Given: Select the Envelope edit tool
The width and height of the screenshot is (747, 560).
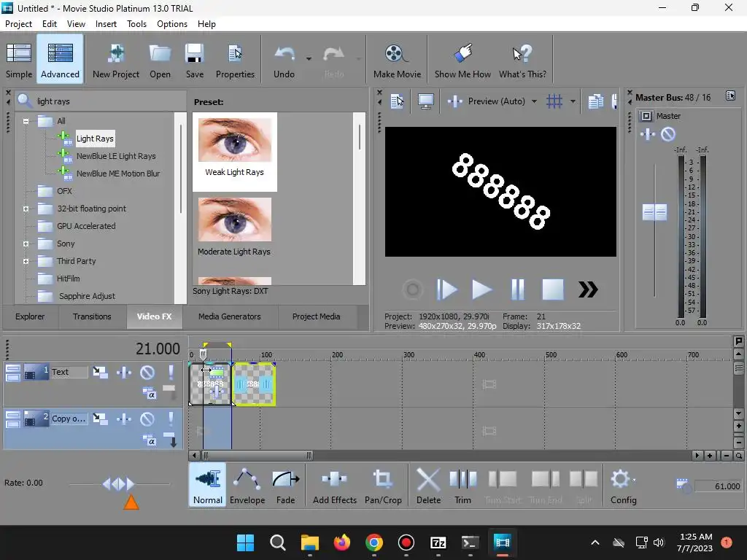Looking at the screenshot, I should tap(247, 485).
